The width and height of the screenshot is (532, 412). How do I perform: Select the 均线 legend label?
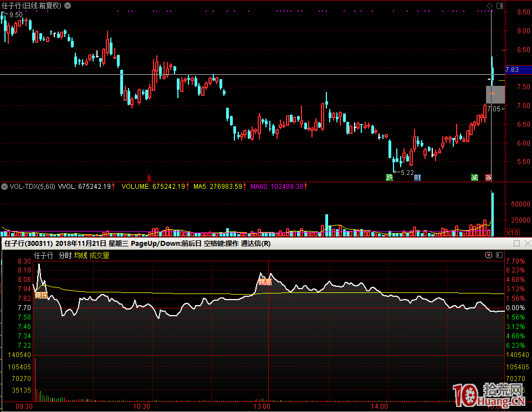point(80,255)
